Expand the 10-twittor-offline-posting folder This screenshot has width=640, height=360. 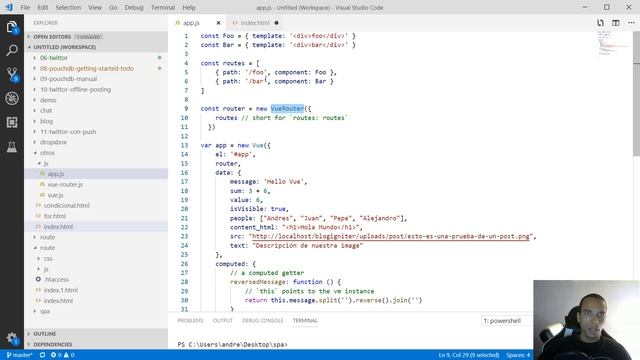pyautogui.click(x=96, y=89)
